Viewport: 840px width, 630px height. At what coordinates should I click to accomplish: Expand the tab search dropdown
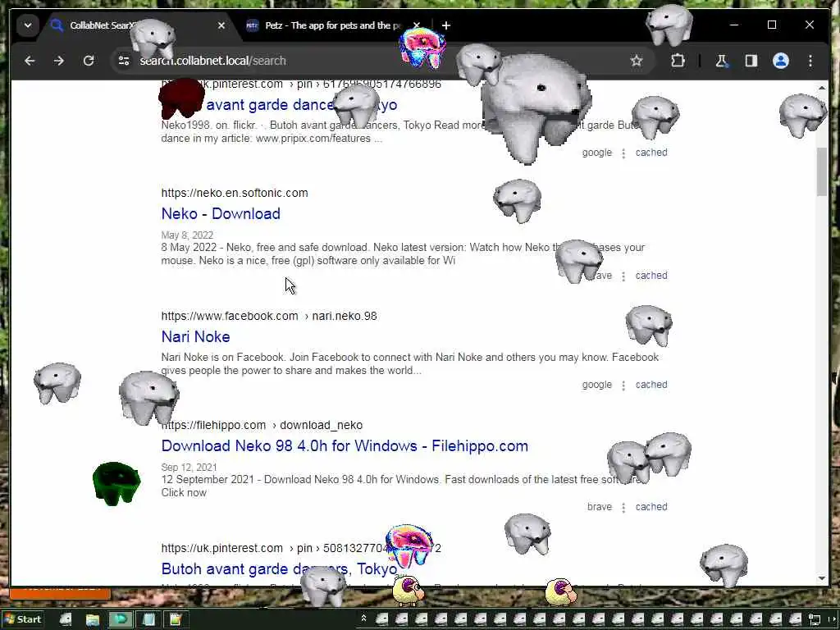[x=28, y=25]
